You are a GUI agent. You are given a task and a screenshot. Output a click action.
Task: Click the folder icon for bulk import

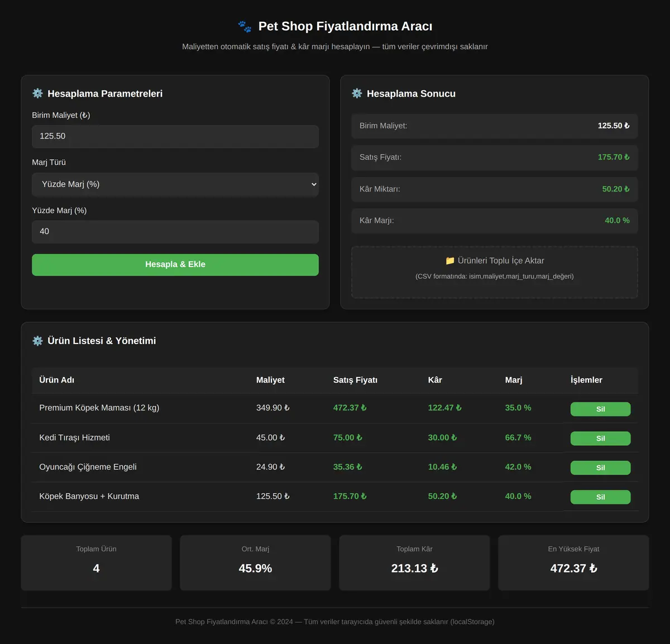[450, 261]
